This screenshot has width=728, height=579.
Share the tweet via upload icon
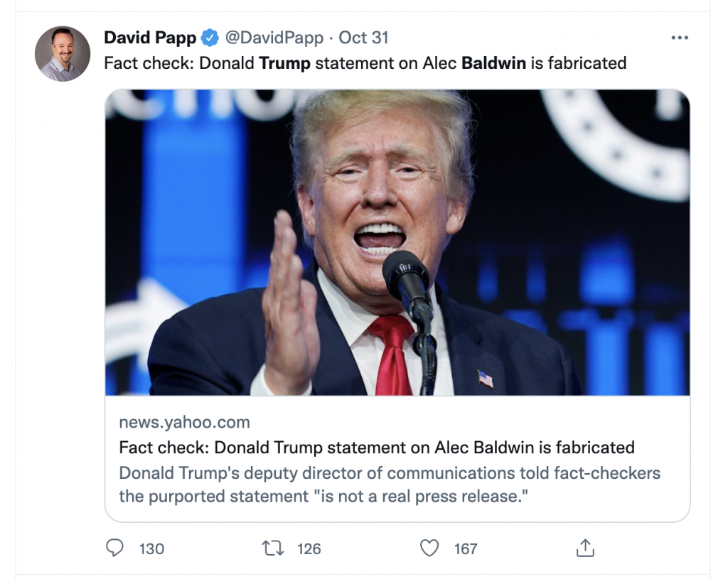point(584,547)
